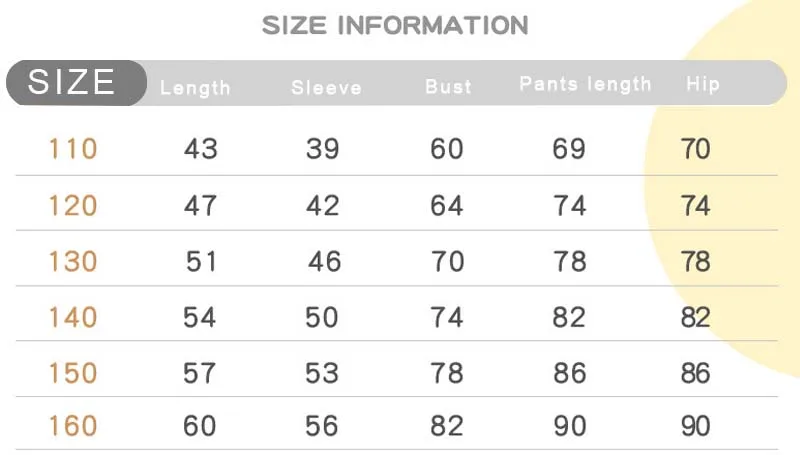Choose the size 150 row label
The height and width of the screenshot is (455, 800).
pyautogui.click(x=73, y=373)
